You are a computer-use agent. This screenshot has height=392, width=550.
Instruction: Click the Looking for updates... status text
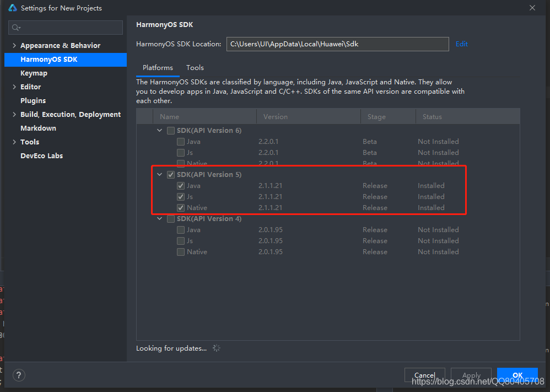tap(171, 348)
